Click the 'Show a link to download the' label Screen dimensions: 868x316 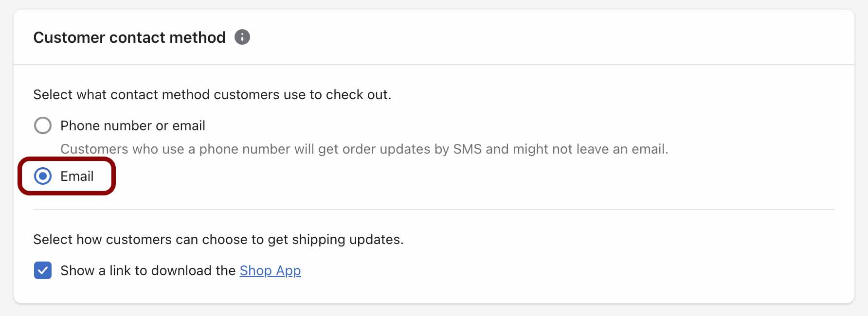point(148,270)
